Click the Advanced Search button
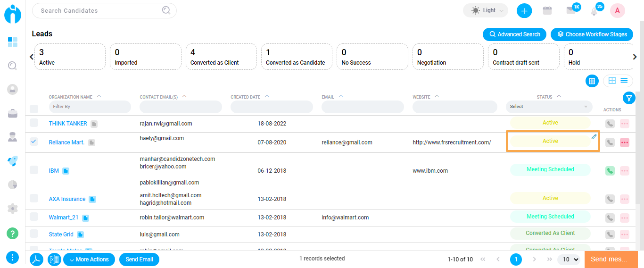The height and width of the screenshot is (268, 644). point(515,34)
